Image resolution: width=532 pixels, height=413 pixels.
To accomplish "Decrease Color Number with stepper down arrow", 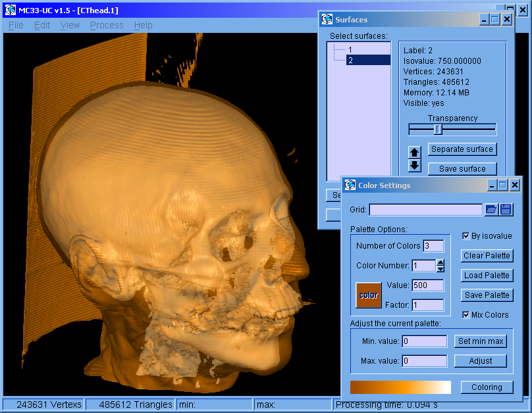I will (440, 269).
